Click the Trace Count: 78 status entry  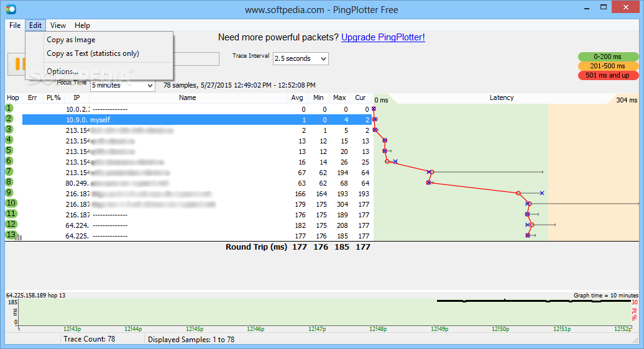pos(89,339)
